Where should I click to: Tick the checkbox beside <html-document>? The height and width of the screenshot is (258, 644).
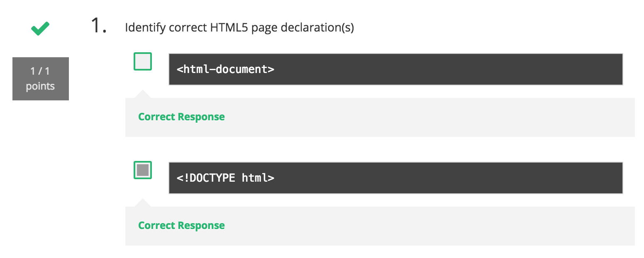coord(143,61)
